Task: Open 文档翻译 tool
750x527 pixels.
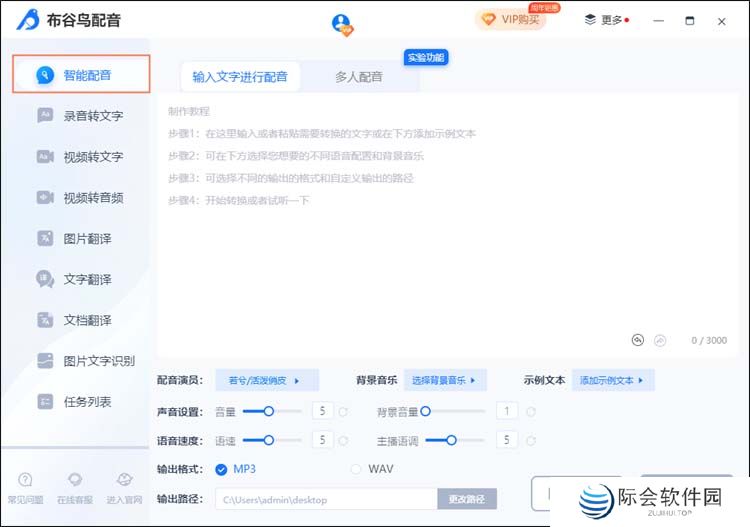Action: (x=87, y=320)
